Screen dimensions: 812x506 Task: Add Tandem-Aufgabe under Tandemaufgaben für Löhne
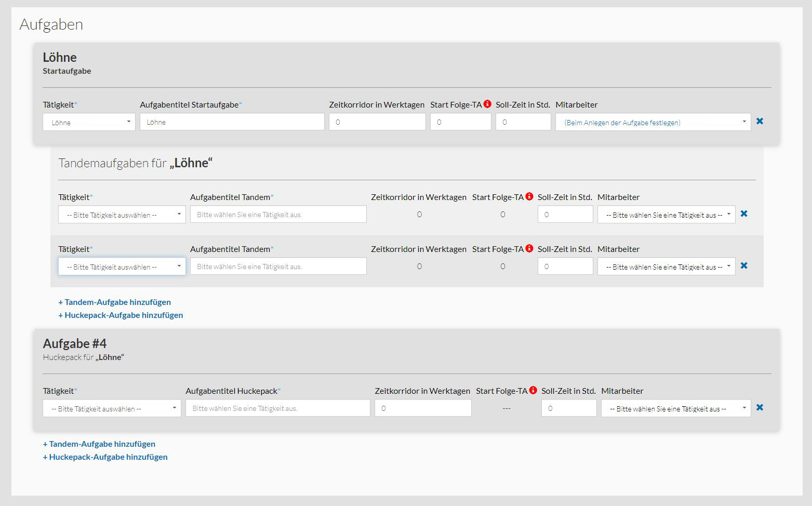click(x=114, y=302)
